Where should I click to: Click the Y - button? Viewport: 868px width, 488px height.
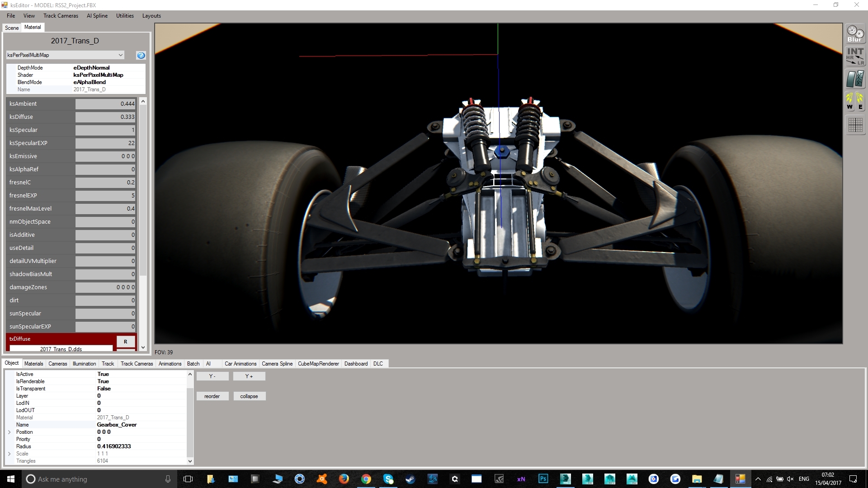(212, 376)
